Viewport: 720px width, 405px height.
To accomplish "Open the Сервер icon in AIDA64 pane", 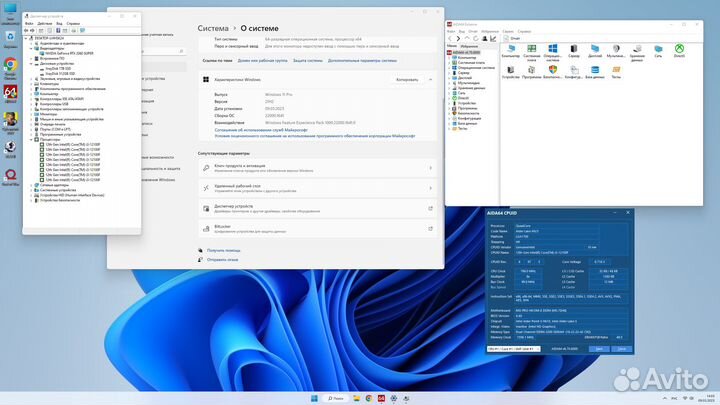I will [x=574, y=49].
